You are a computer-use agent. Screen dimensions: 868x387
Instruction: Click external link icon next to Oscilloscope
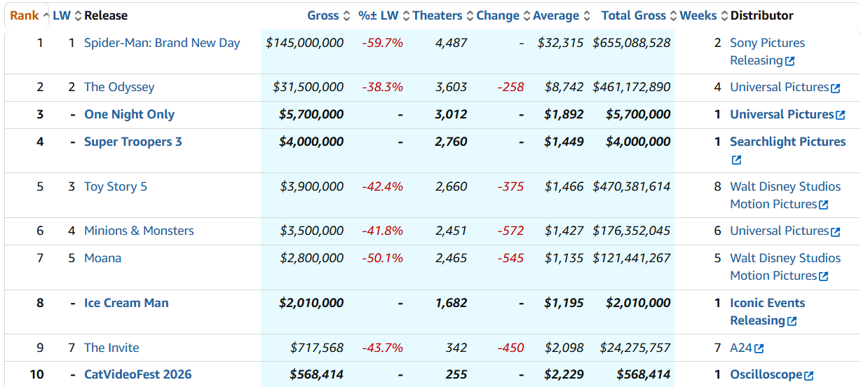pos(809,376)
